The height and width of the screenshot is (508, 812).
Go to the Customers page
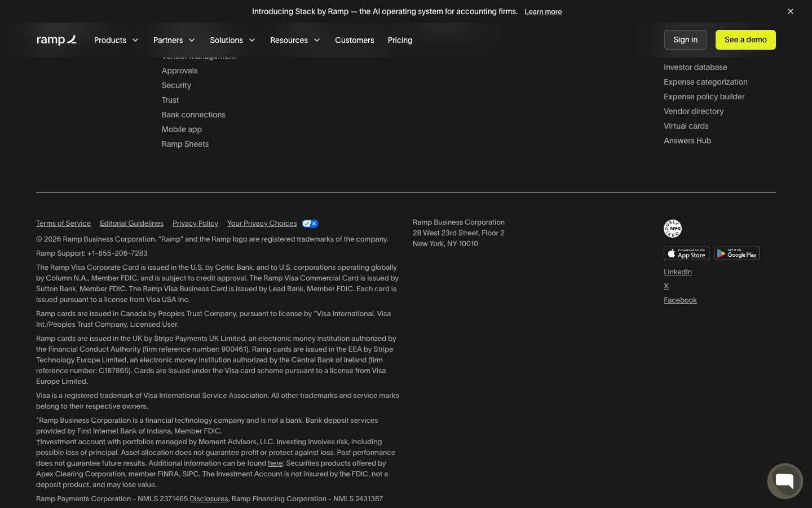354,40
